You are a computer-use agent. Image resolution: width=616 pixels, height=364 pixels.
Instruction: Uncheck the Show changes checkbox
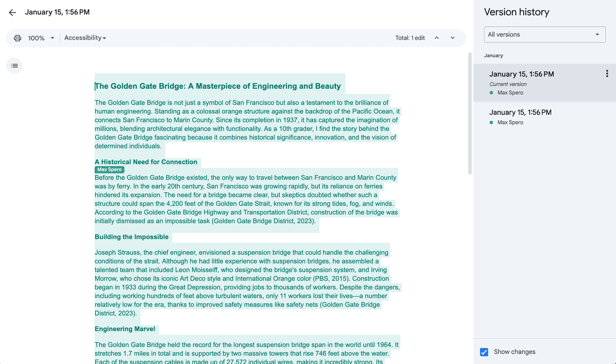click(x=484, y=352)
